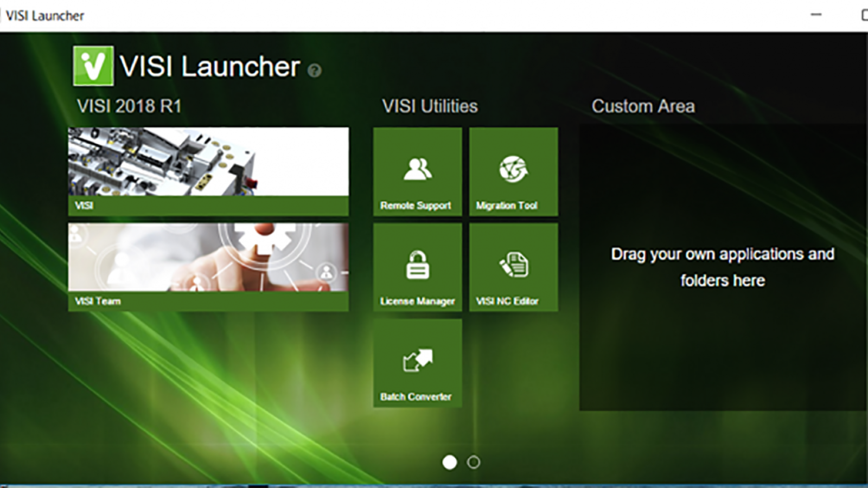
Task: Launch VISI NC Editor via its document icon
Action: click(513, 265)
